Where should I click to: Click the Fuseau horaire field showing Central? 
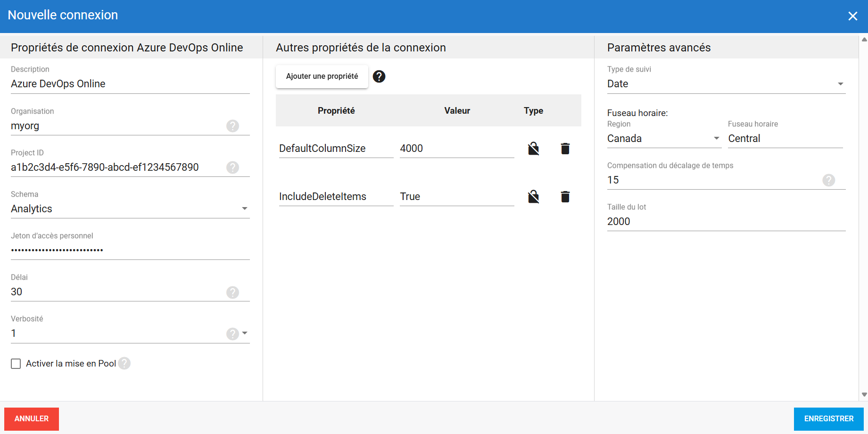coord(785,139)
